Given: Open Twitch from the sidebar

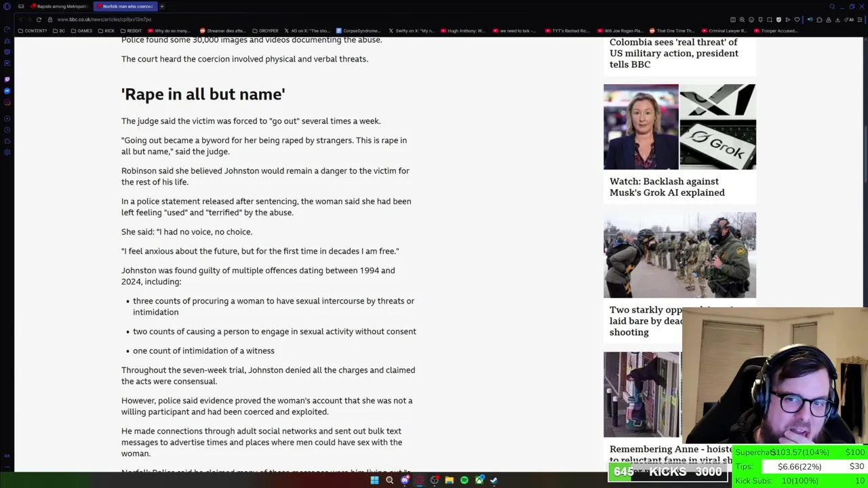Looking at the screenshot, I should click(x=7, y=79).
